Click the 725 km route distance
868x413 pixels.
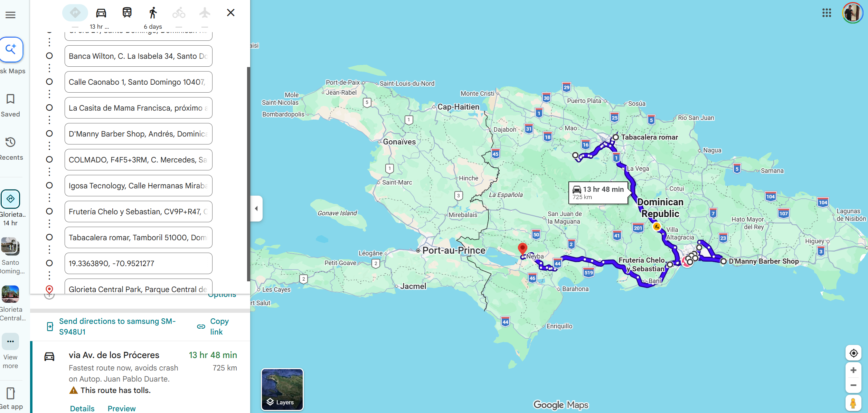(x=225, y=368)
